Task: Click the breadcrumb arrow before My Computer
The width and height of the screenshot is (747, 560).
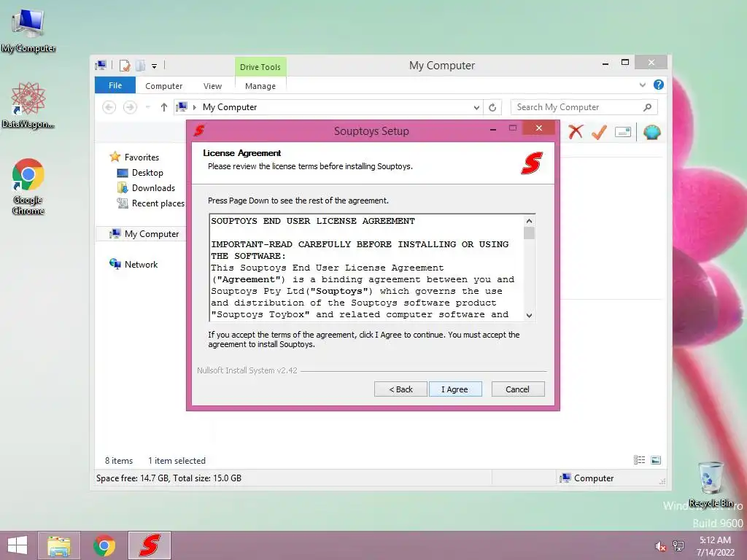Action: [194, 107]
